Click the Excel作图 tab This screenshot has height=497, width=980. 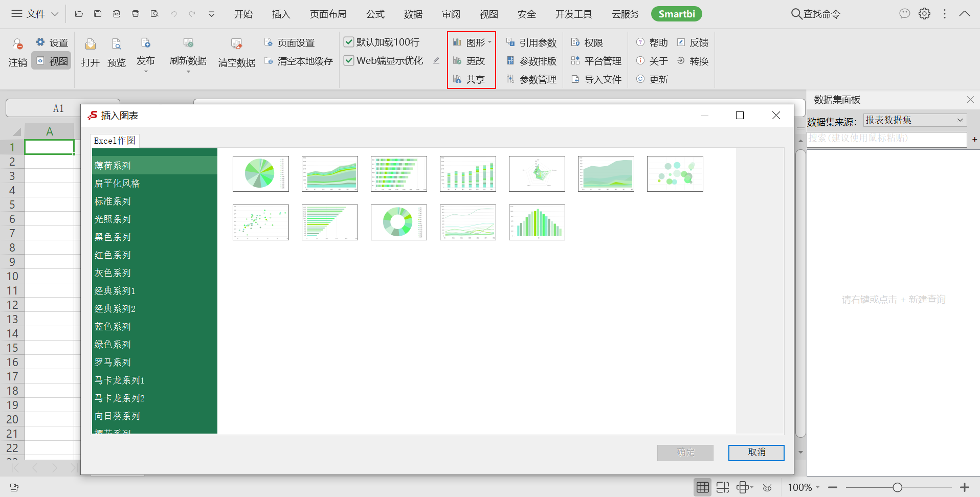115,141
